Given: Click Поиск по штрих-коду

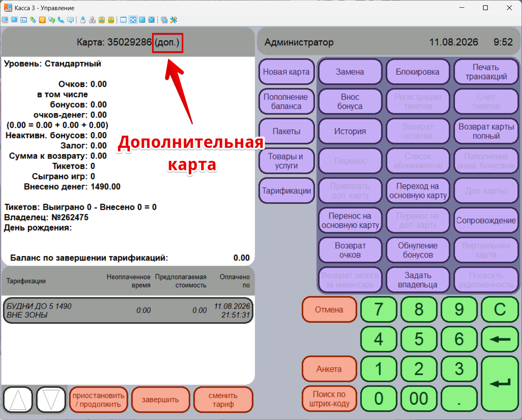Looking at the screenshot, I should (329, 399).
